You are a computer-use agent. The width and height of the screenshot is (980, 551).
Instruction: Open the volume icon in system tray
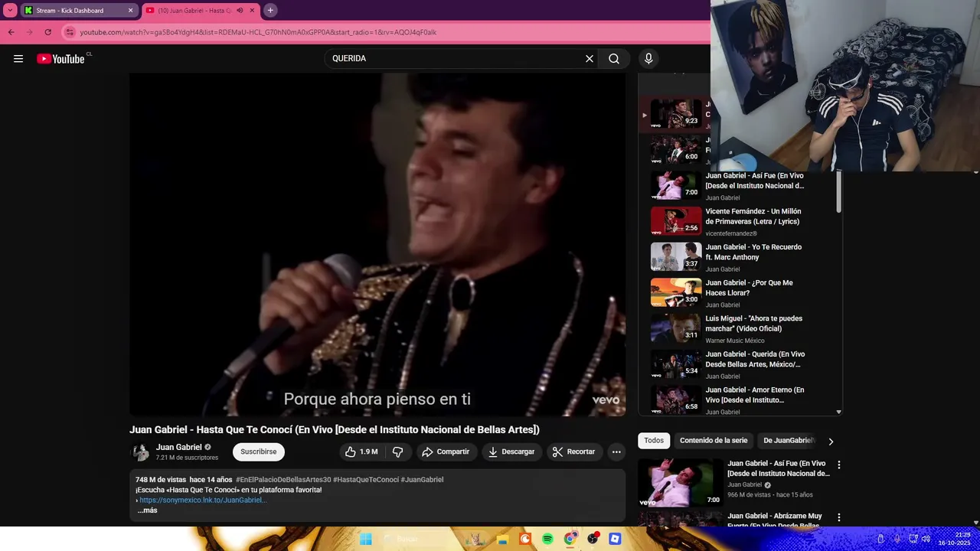tap(926, 539)
